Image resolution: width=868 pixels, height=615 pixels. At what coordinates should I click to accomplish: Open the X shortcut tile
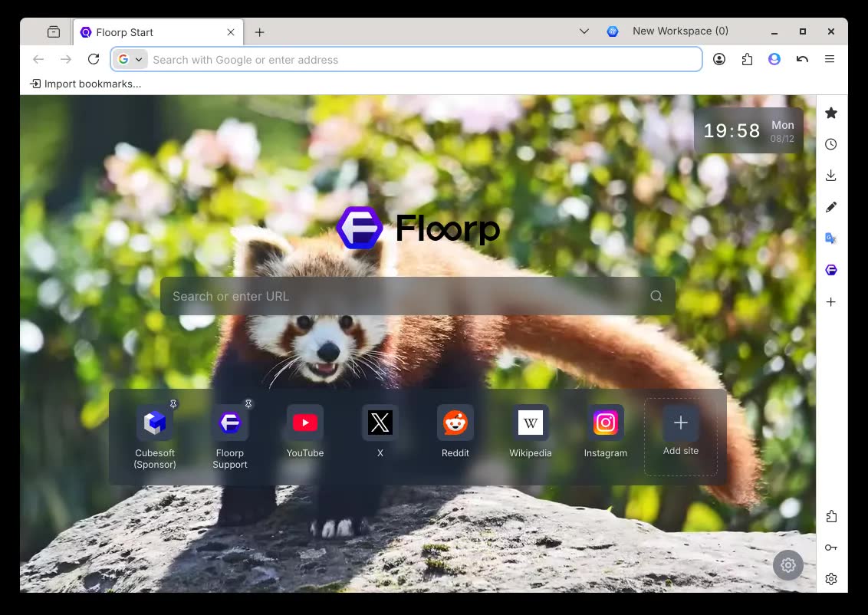coord(380,432)
